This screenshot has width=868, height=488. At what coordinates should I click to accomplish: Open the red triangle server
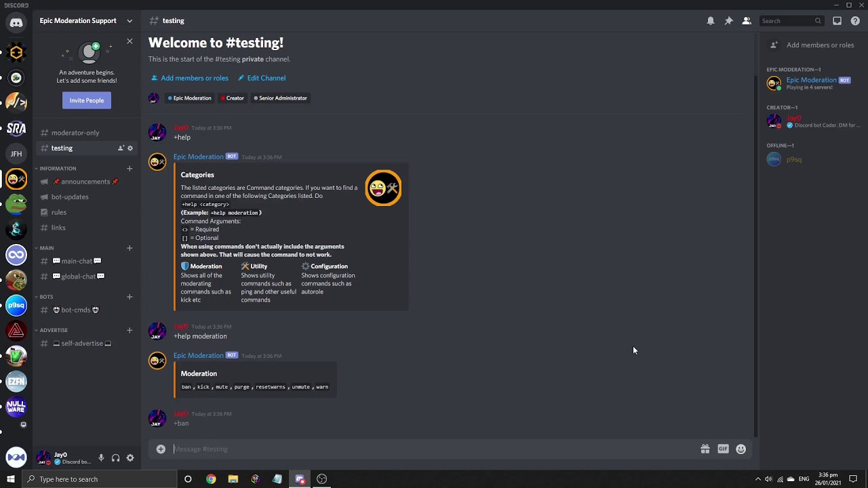click(x=16, y=331)
